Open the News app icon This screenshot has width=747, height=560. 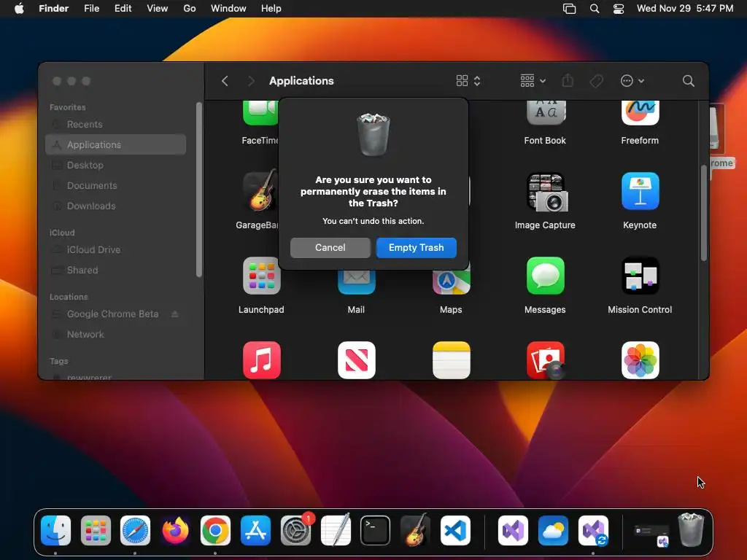tap(356, 360)
